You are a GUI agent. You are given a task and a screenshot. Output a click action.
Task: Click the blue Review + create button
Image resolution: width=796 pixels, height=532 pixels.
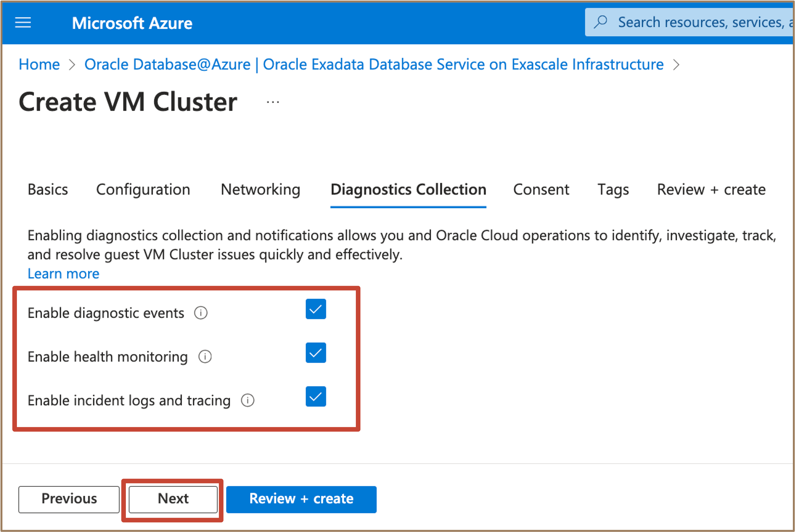click(301, 499)
